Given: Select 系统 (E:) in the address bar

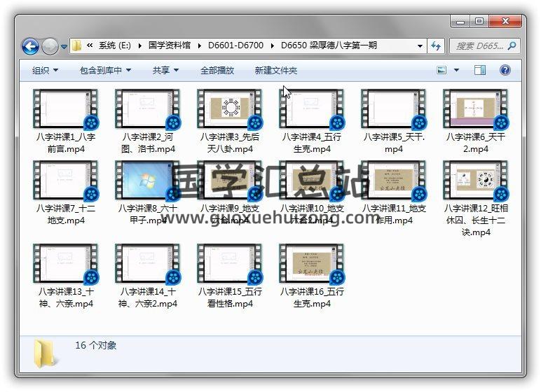Looking at the screenshot, I should pos(114,45).
